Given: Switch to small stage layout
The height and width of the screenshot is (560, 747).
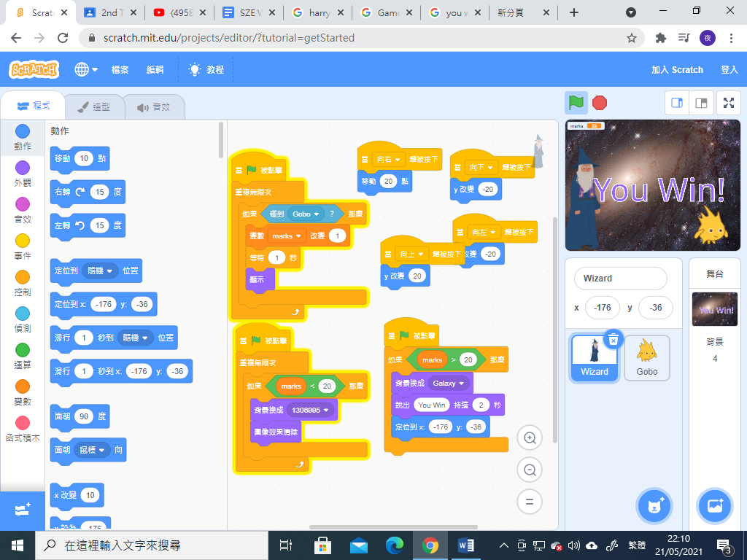Looking at the screenshot, I should [677, 103].
